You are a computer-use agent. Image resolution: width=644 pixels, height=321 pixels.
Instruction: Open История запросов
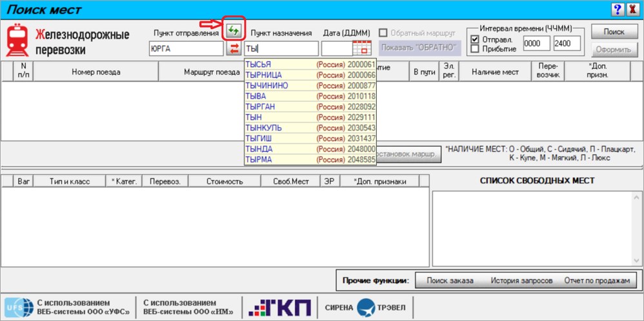click(521, 281)
